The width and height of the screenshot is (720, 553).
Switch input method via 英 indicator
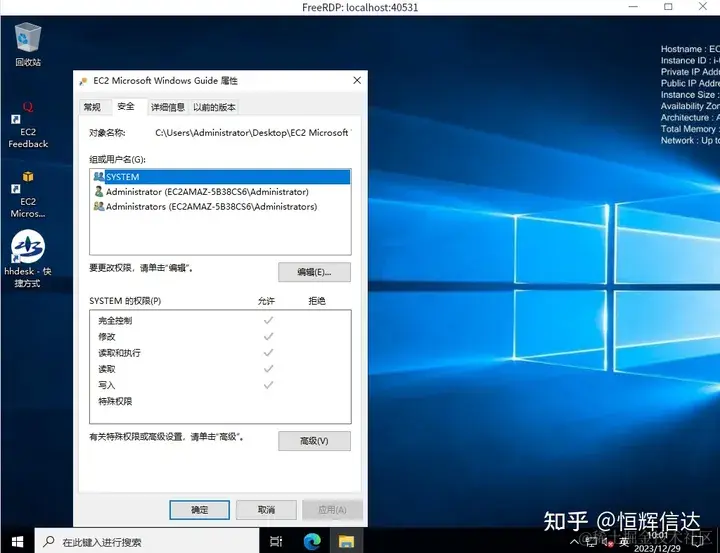(624, 542)
